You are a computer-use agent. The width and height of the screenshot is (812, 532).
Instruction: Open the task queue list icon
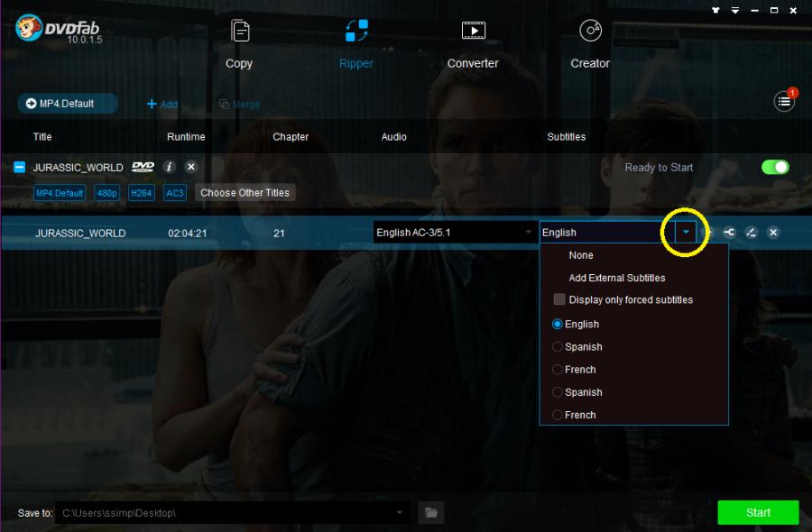coord(784,101)
